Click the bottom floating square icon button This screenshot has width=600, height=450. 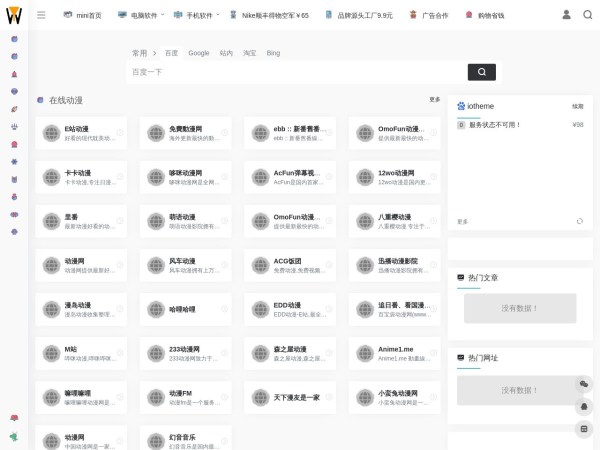[585, 429]
